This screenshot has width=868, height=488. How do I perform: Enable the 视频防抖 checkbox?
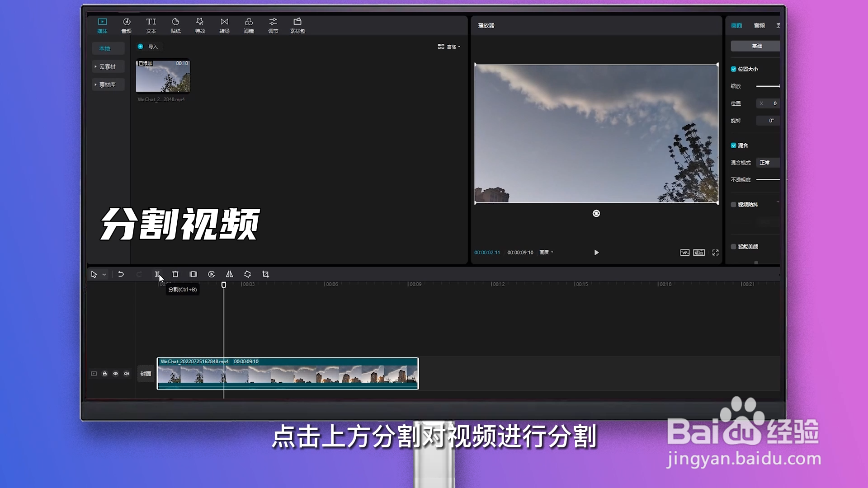[734, 204]
